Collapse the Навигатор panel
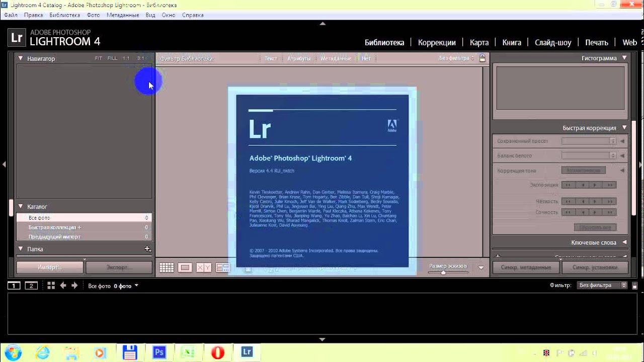This screenshot has width=644, height=362. 21,58
